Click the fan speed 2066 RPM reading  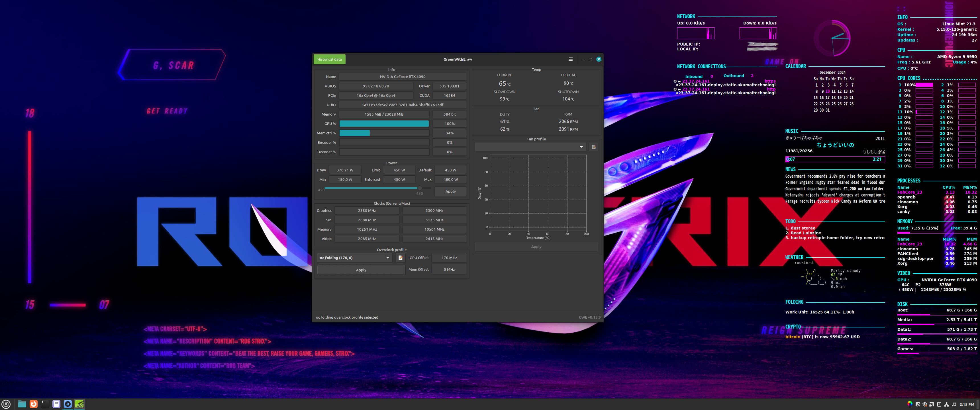click(x=568, y=122)
